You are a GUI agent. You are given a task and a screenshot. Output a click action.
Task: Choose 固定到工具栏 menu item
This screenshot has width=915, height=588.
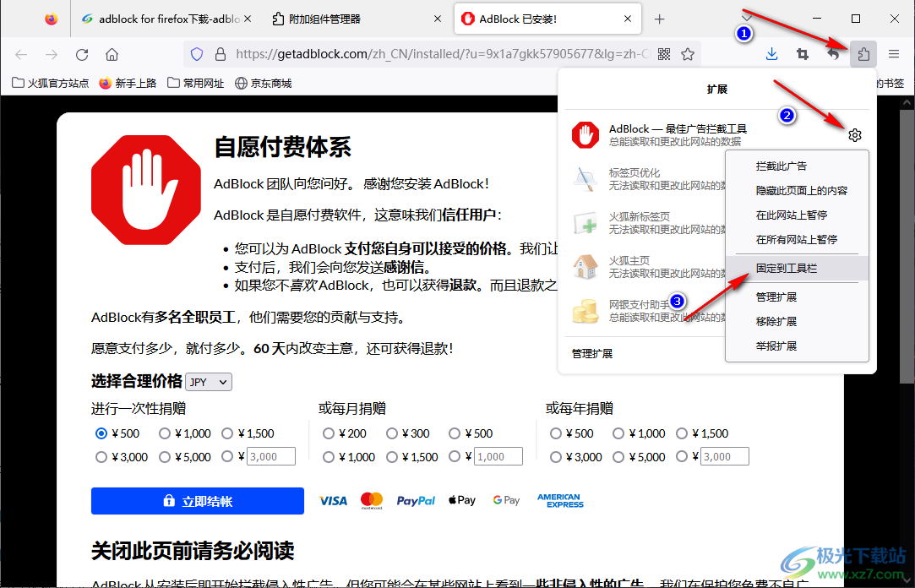(797, 269)
